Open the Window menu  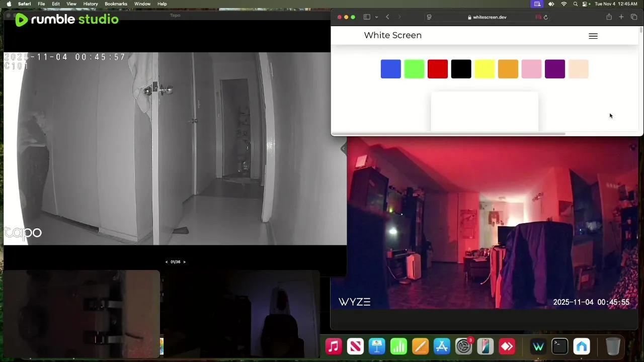pos(142,4)
